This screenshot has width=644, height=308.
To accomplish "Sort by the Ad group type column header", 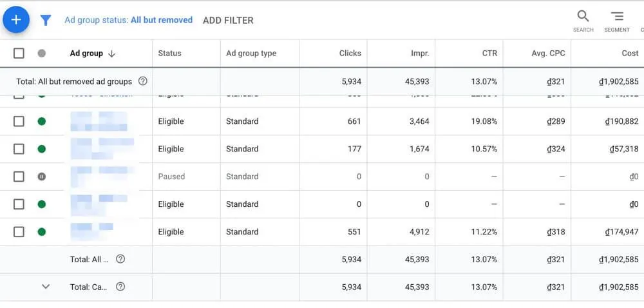I will coord(251,53).
